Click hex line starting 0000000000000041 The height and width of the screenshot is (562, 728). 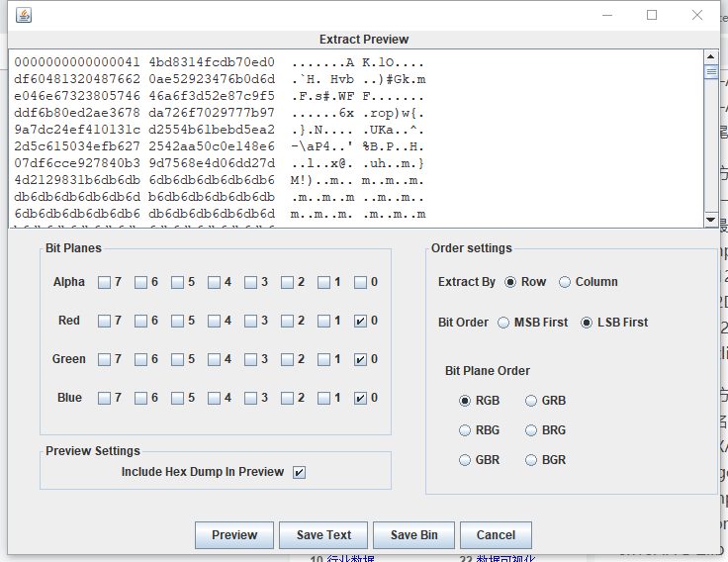click(x=219, y=62)
